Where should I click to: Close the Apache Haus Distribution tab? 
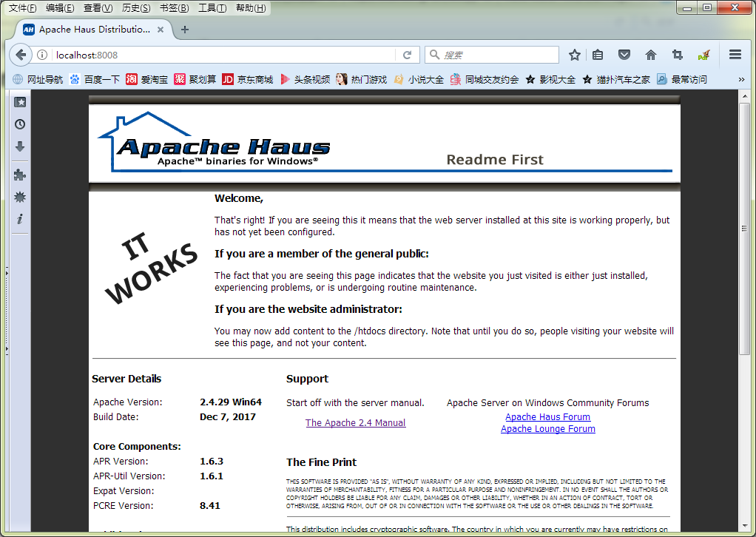coord(161,30)
